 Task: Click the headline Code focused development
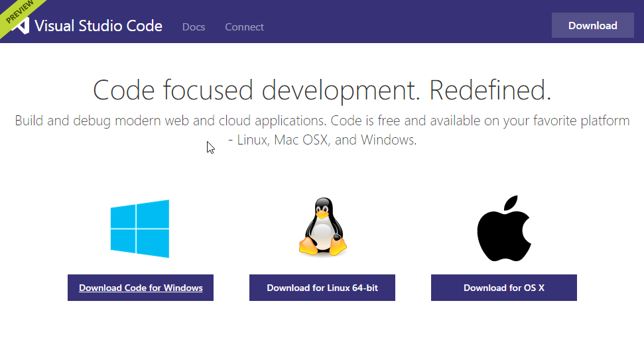[257, 90]
